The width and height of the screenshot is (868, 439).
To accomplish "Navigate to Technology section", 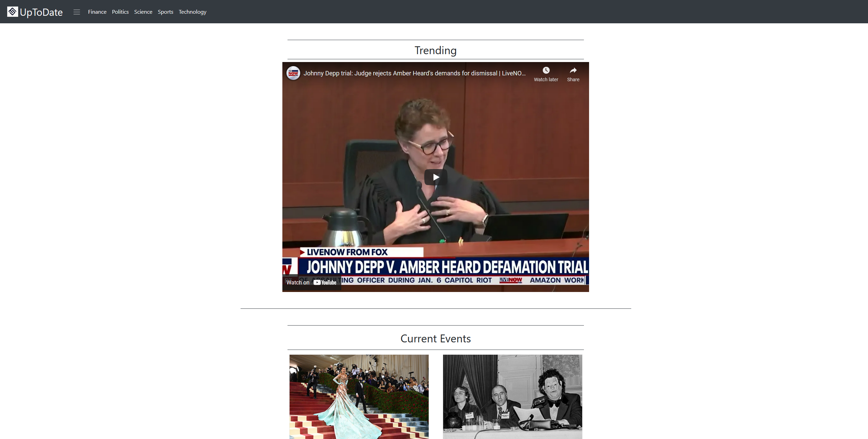I will coord(192,12).
